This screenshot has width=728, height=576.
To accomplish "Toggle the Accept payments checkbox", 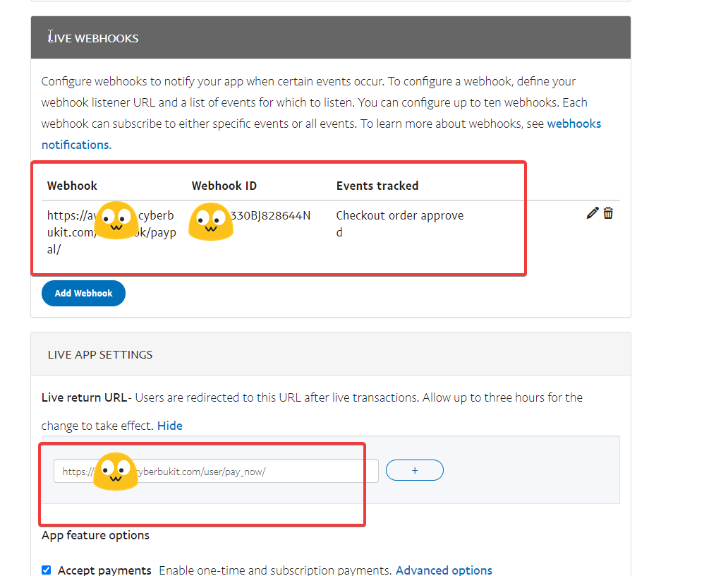I will tap(47, 570).
